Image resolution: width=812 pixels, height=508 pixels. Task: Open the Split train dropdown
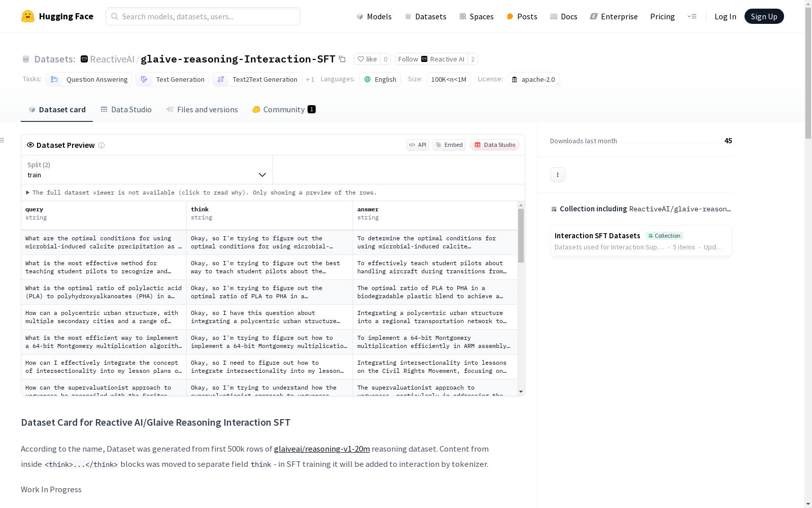147,170
